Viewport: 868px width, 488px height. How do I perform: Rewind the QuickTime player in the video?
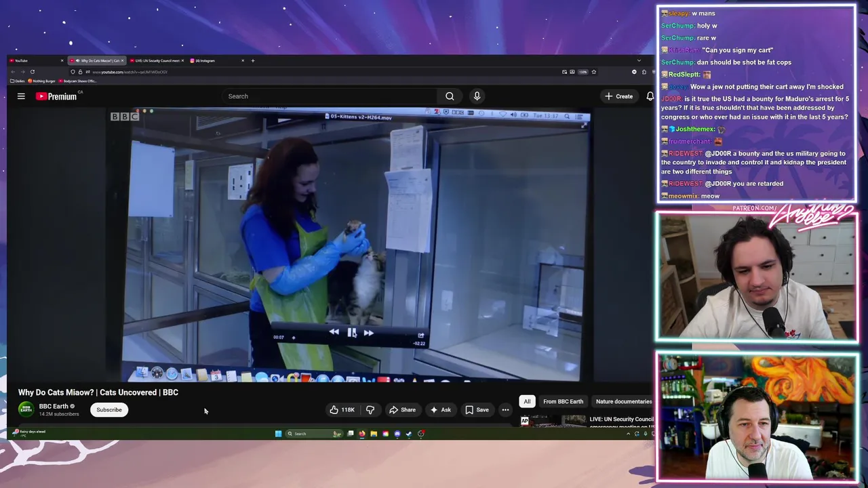334,332
